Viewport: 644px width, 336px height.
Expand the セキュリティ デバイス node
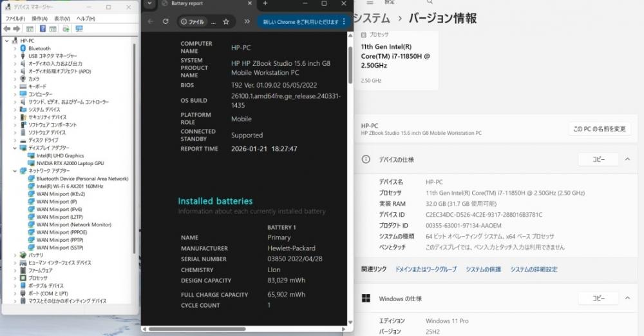15,117
